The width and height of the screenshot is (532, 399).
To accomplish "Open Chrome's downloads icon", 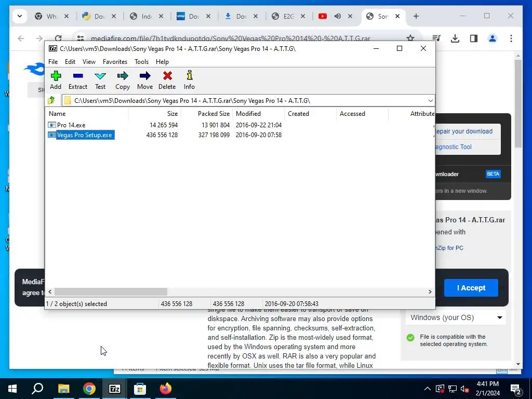I will (x=455, y=38).
